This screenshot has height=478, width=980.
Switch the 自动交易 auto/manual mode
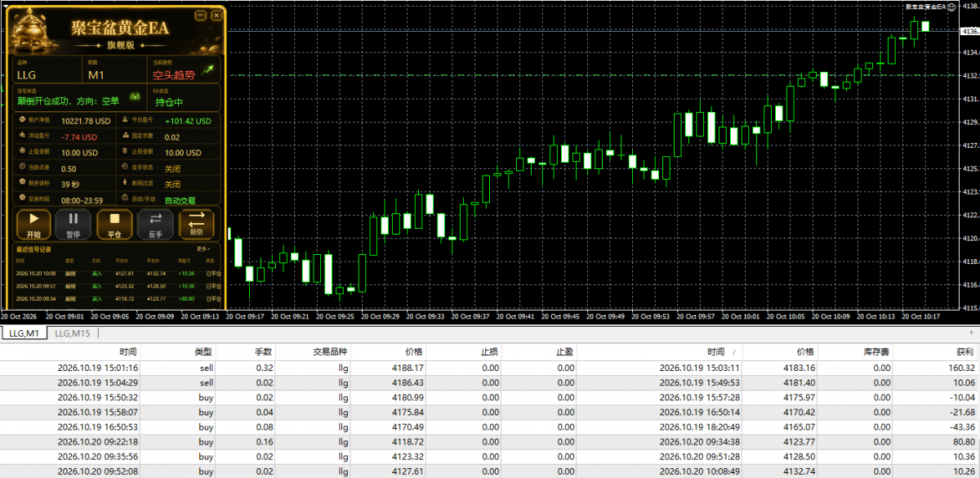tap(180, 200)
